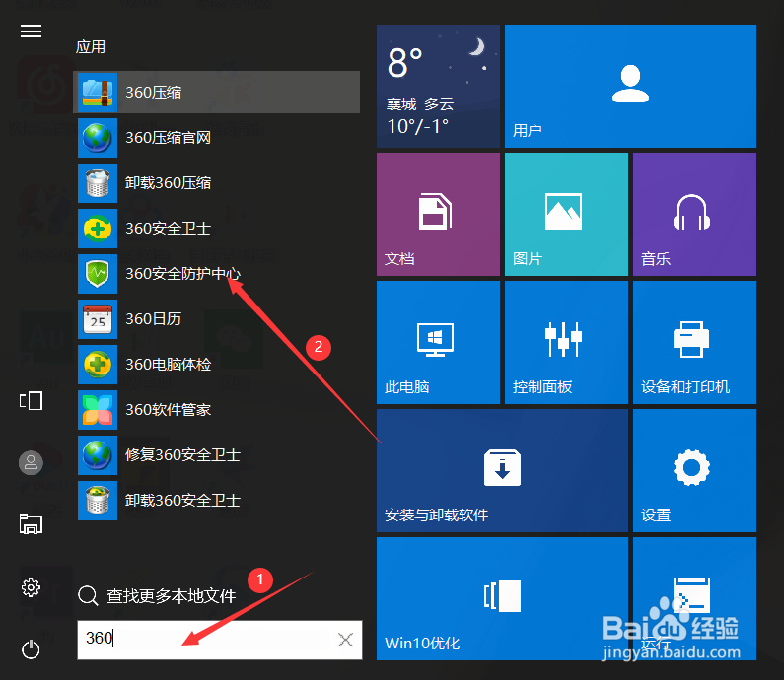Open the 控制面板 tile
Viewport: 784px width, 680px height.
[566, 342]
